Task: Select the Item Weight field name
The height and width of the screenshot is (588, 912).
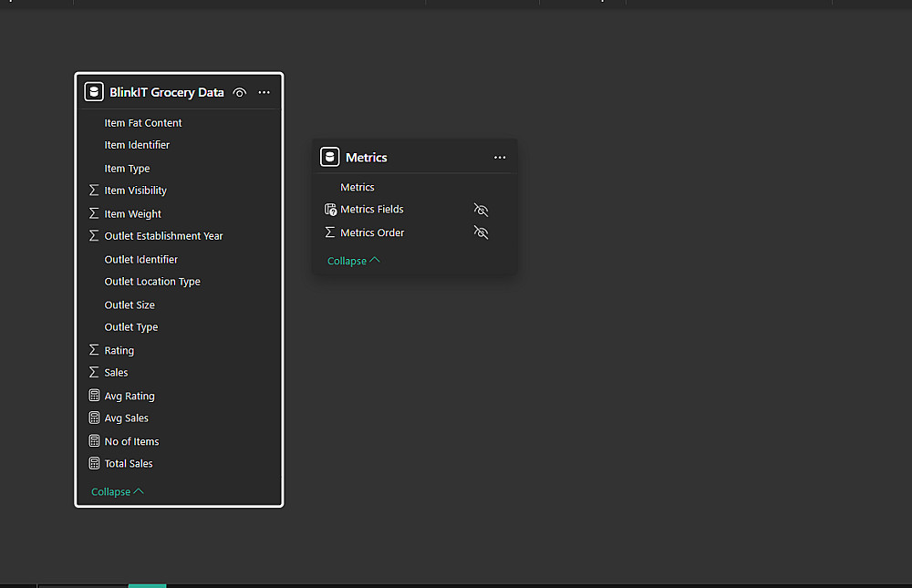Action: point(132,213)
